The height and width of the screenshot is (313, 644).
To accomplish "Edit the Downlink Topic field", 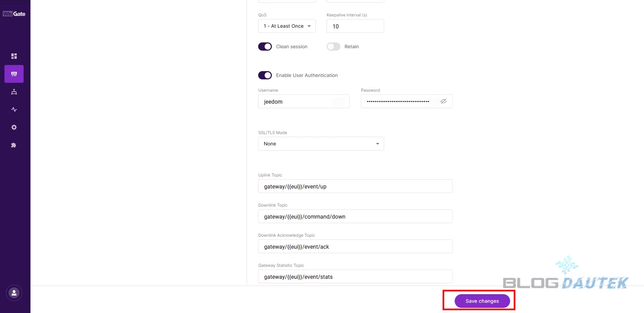I will coord(355,217).
